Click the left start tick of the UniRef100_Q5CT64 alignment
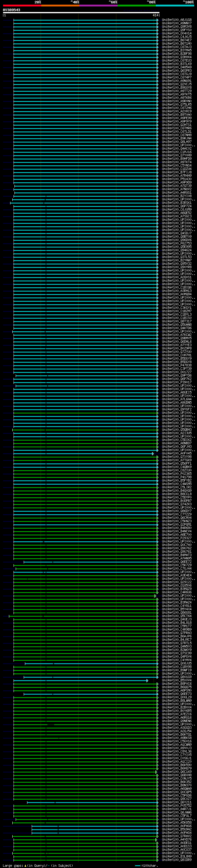Screen dimensions: 197x868 pyautogui.click(x=9, y=616)
